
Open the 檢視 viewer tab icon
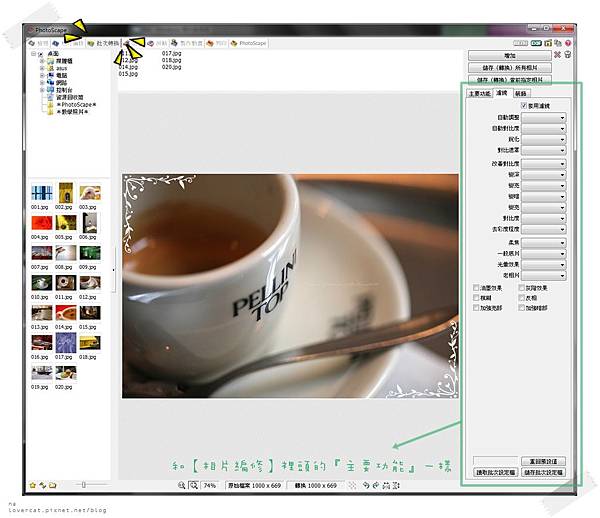click(x=32, y=43)
